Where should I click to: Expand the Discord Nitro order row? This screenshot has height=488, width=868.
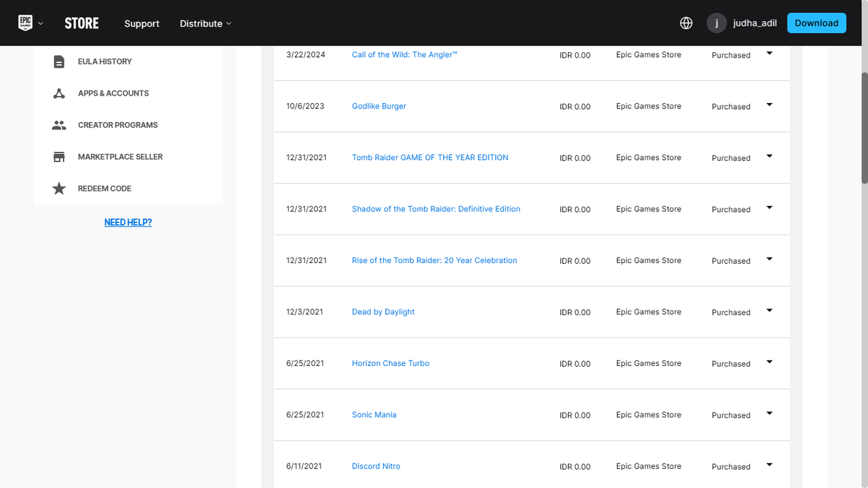point(769,465)
